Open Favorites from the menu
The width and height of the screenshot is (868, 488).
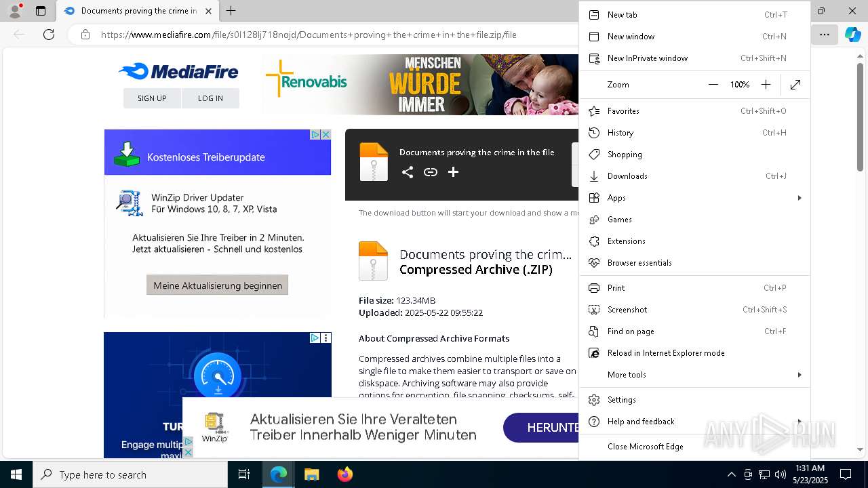(694, 110)
